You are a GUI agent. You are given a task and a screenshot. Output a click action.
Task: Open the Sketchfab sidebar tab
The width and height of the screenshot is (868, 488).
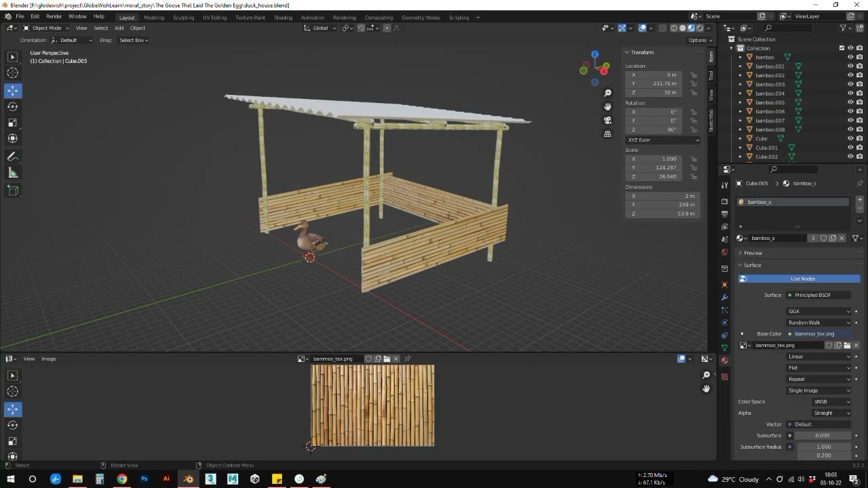711,120
